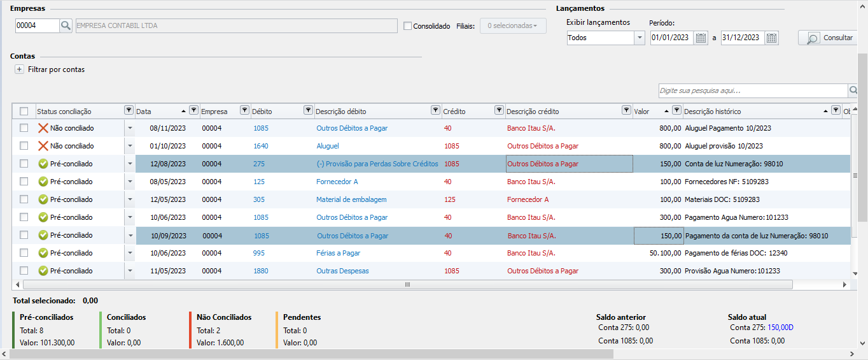Check the select-all header checkbox
The image size is (868, 360).
[x=24, y=112]
